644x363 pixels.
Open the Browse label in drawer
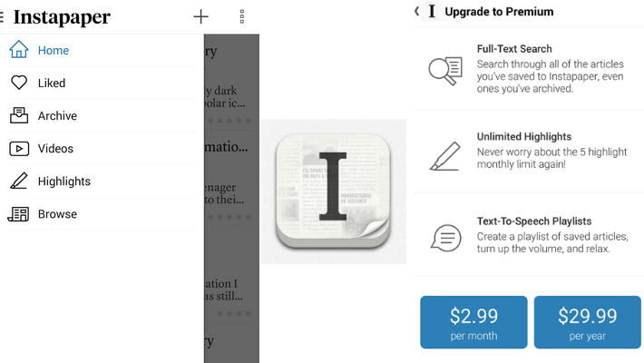tap(57, 214)
